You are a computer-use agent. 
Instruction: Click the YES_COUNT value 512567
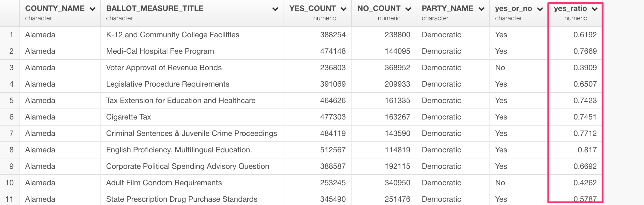point(333,150)
